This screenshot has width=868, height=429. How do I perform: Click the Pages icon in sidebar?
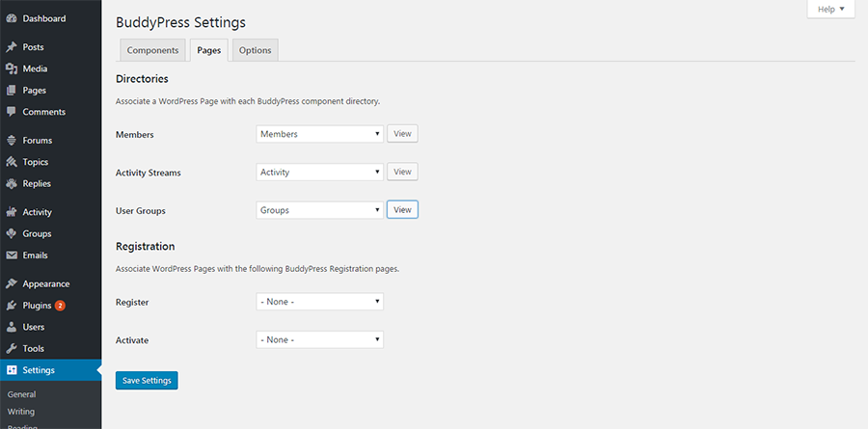(x=11, y=91)
